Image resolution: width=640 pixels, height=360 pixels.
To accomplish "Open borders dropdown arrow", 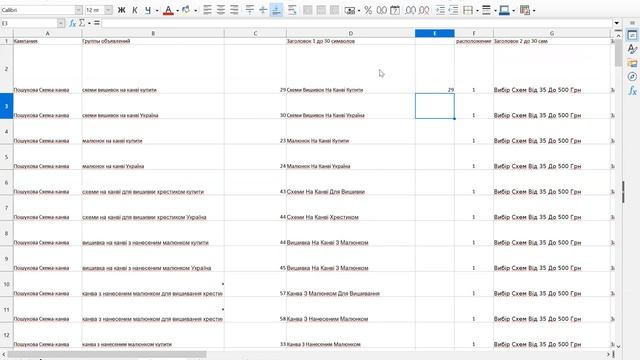I will point(477,10).
